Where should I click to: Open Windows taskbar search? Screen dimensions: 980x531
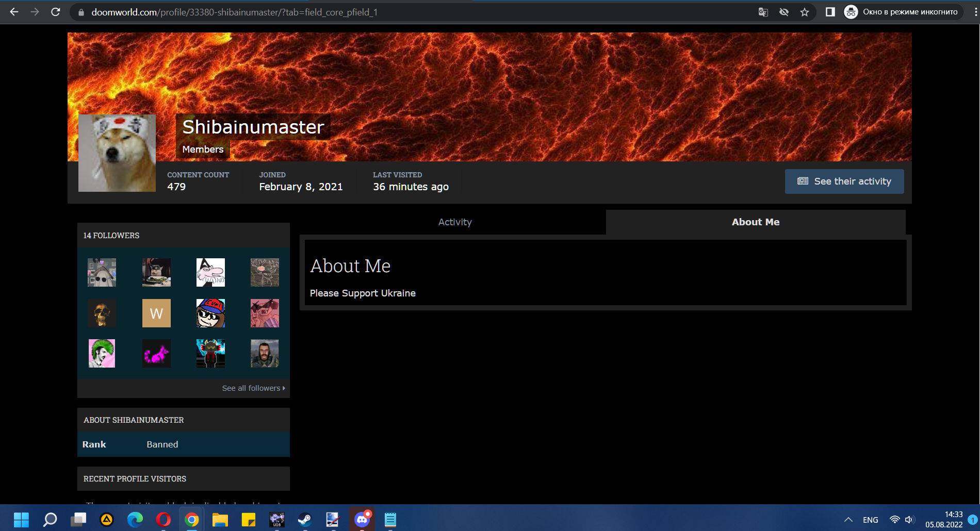pos(50,519)
